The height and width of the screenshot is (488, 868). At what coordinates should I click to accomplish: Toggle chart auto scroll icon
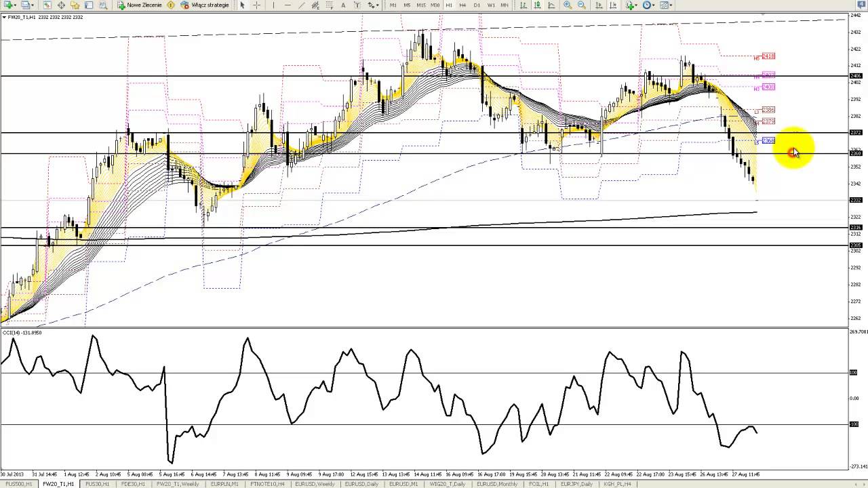click(599, 5)
